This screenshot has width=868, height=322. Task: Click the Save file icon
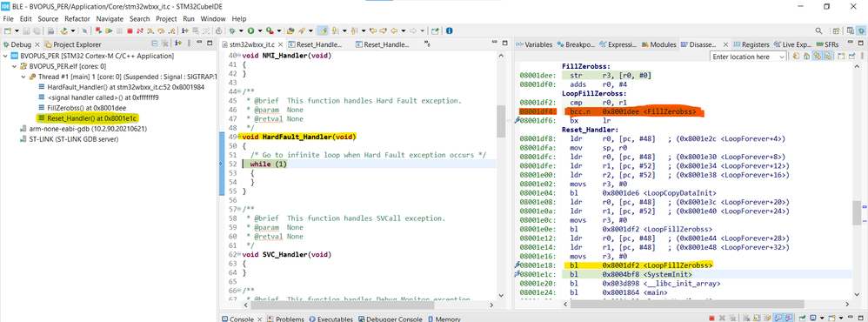pyautogui.click(x=27, y=30)
